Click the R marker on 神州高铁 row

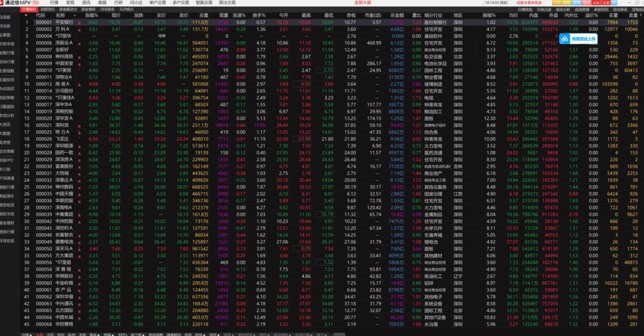point(79,57)
